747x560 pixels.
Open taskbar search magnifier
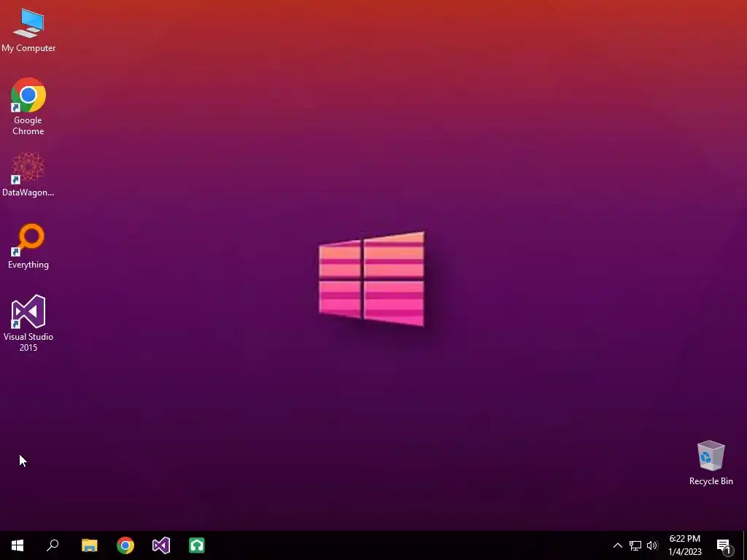pos(53,545)
